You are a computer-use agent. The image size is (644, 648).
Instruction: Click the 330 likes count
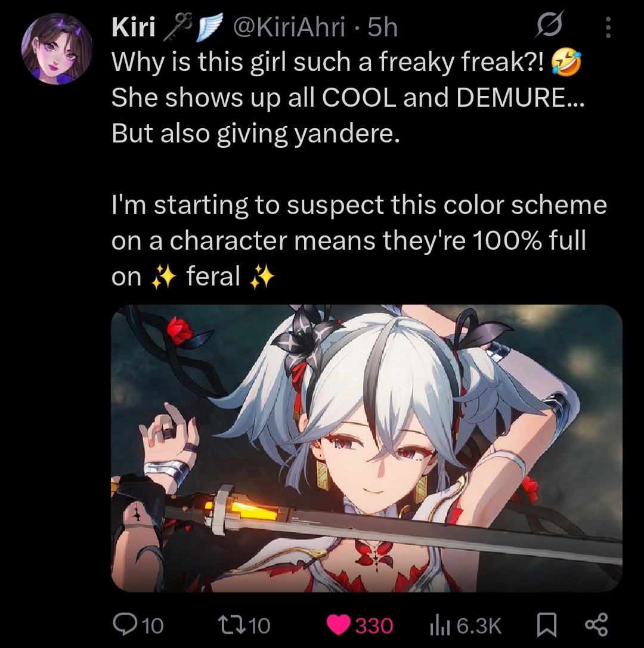(374, 625)
